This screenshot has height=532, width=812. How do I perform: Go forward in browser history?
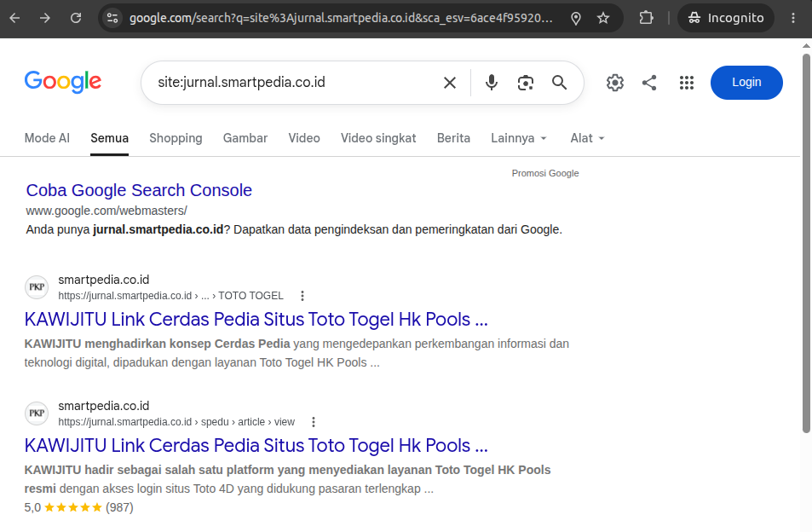45,18
